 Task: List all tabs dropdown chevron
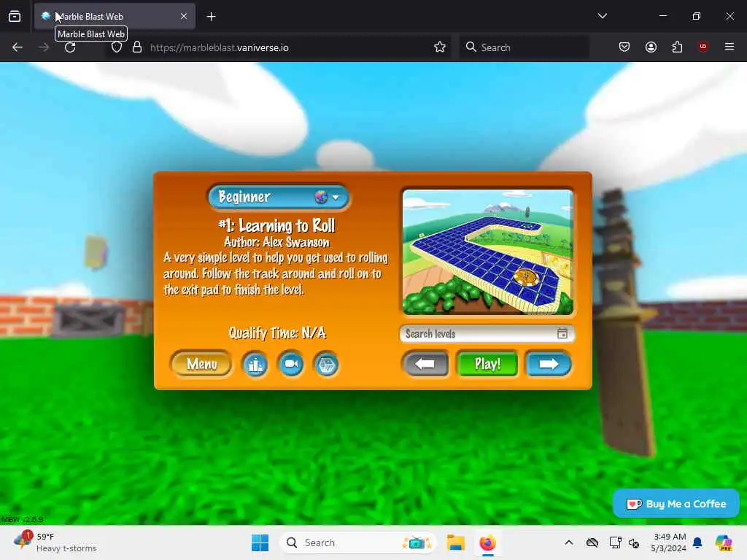click(602, 16)
